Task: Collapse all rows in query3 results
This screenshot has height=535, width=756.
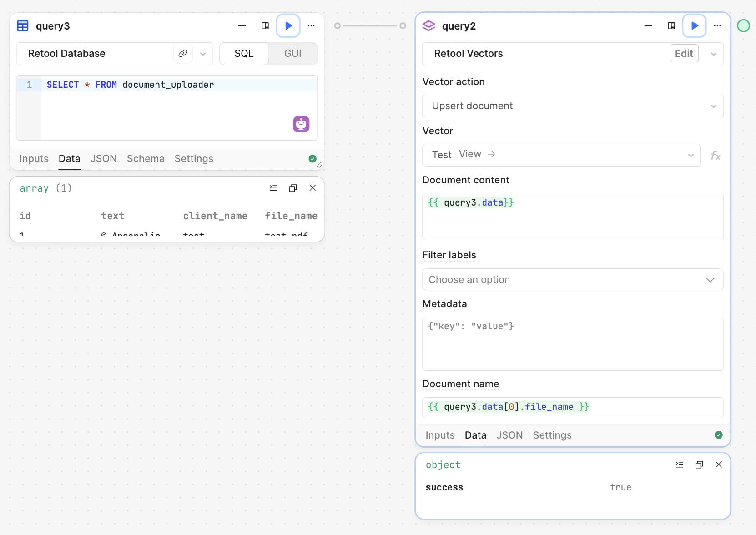Action: 273,188
